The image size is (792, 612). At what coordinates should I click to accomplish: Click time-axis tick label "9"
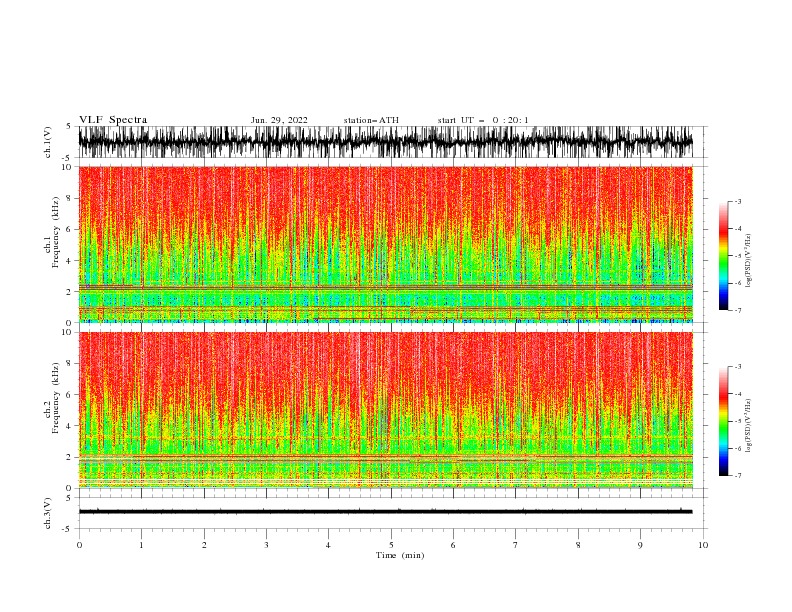pyautogui.click(x=640, y=545)
